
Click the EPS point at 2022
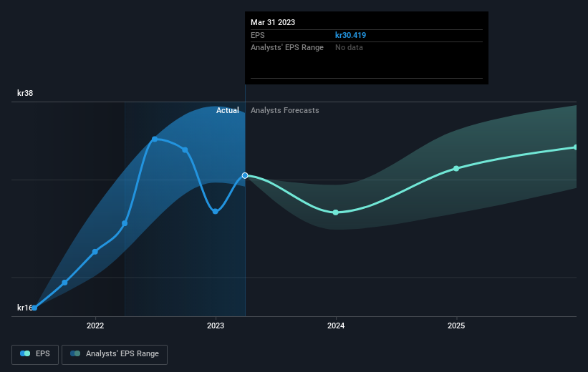[x=95, y=251]
